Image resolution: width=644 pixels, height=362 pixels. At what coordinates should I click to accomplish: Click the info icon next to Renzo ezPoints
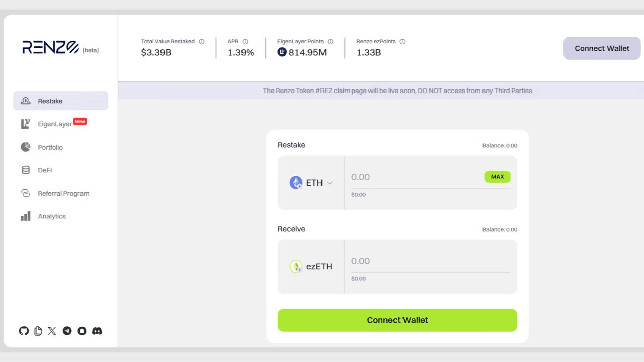point(403,42)
